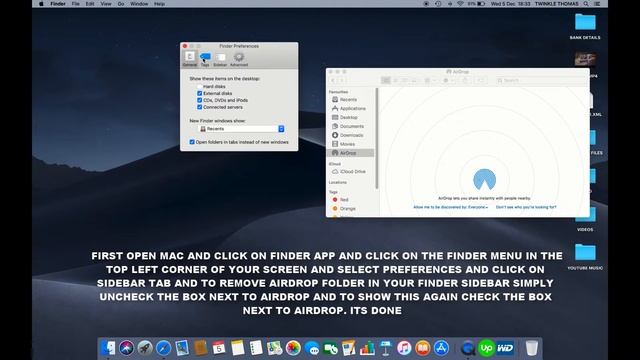Open the Advanced tab in Finder Preferences
640x360 pixels.
coord(239,59)
